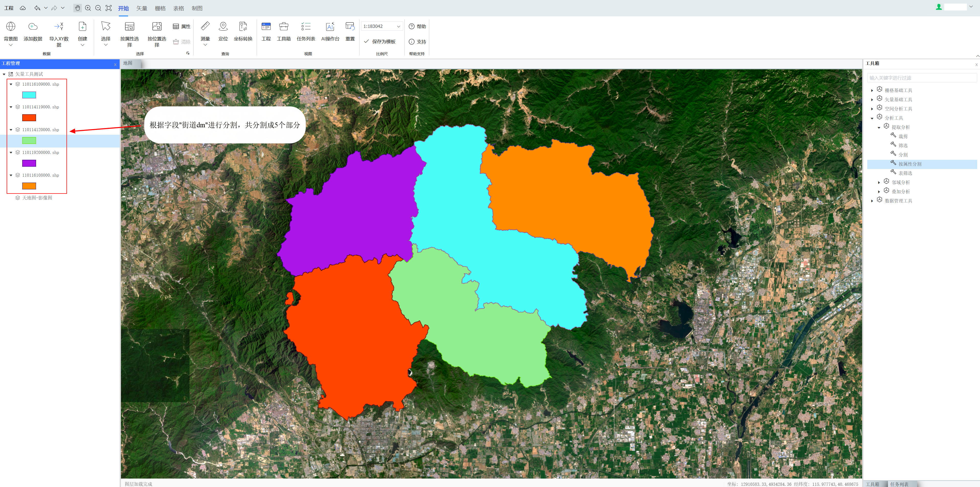980x487 pixels.
Task: Click the 帮助 help button
Action: [x=417, y=26]
